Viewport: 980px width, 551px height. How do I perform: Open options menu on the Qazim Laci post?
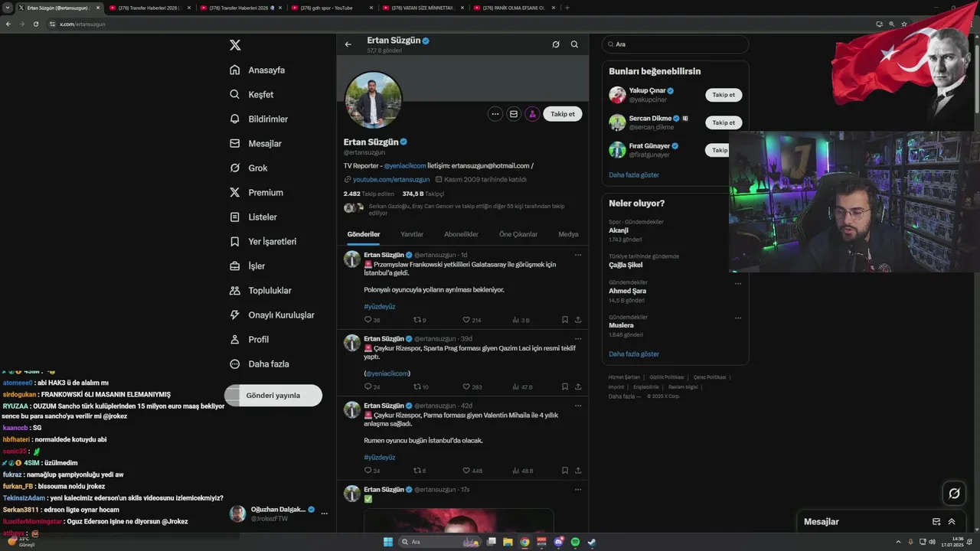(x=578, y=338)
